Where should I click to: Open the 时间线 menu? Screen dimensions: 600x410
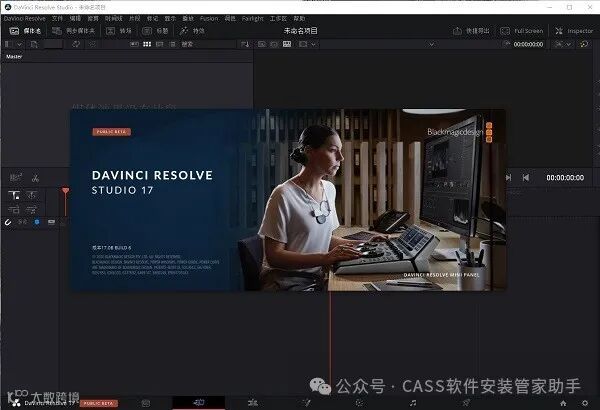tap(114, 18)
